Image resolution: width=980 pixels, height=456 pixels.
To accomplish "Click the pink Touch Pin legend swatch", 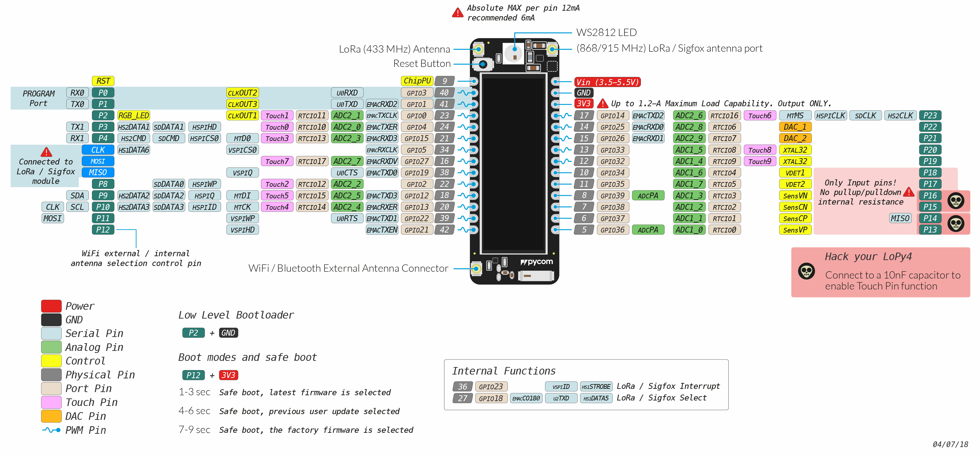I will pyautogui.click(x=51, y=402).
